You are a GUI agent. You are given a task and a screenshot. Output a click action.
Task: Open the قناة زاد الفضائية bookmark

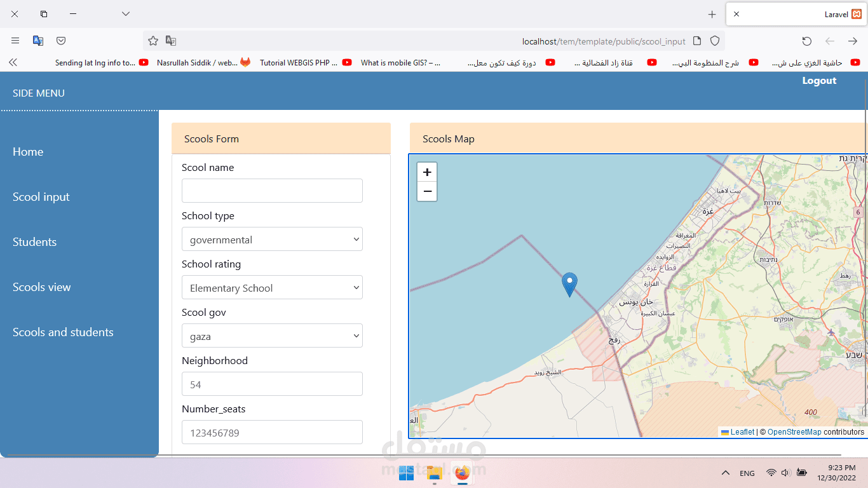616,62
